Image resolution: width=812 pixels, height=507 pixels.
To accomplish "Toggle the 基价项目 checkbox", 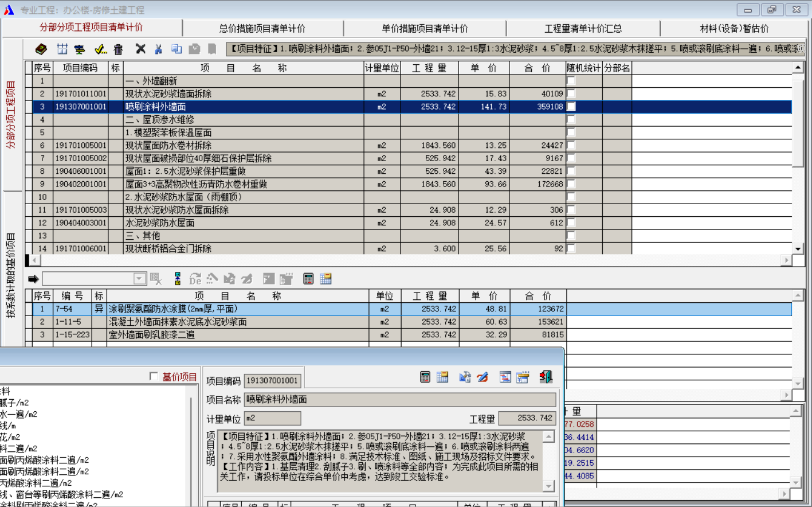I will click(x=154, y=376).
